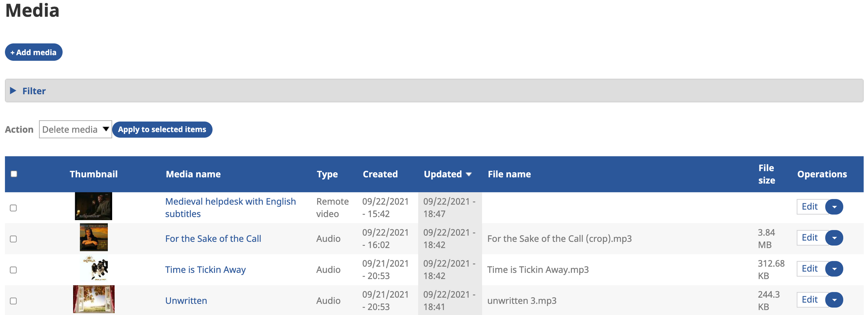Viewport: 868px width, 315px height.
Task: Check the box for Medieval helpdesk row
Action: pyautogui.click(x=13, y=208)
